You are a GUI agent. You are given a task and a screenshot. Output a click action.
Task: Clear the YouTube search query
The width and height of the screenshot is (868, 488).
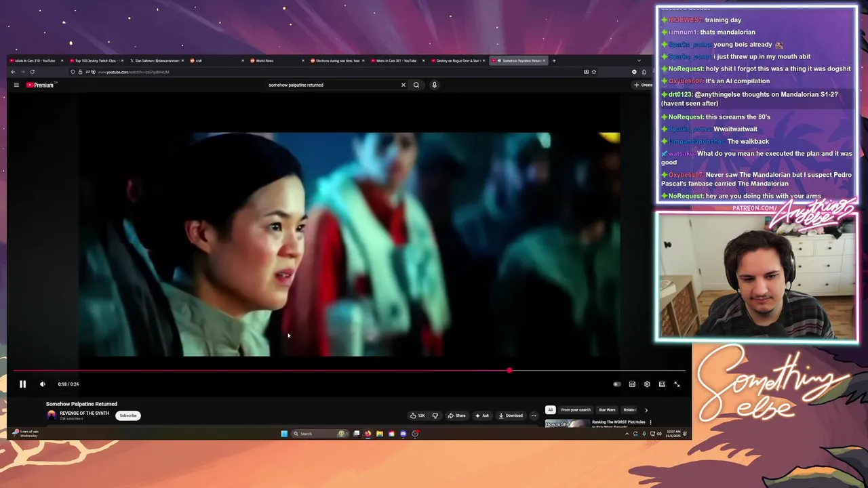[403, 85]
